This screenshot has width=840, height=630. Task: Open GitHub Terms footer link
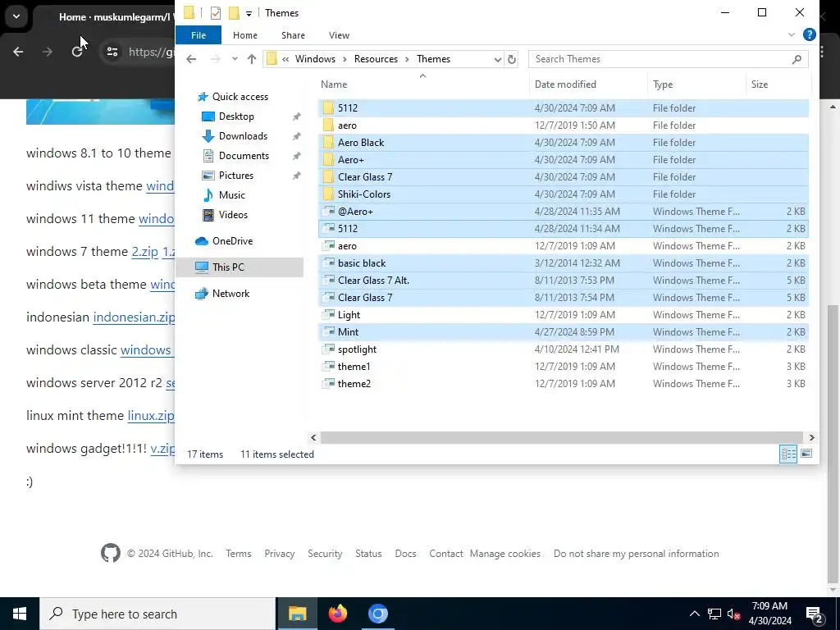click(x=239, y=554)
